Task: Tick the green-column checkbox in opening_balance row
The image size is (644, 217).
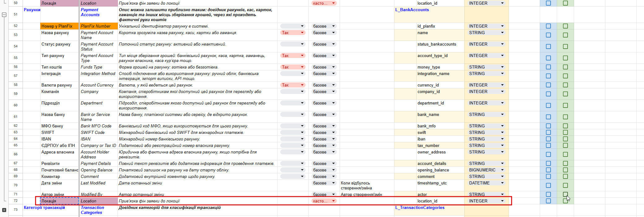Action: click(x=565, y=170)
